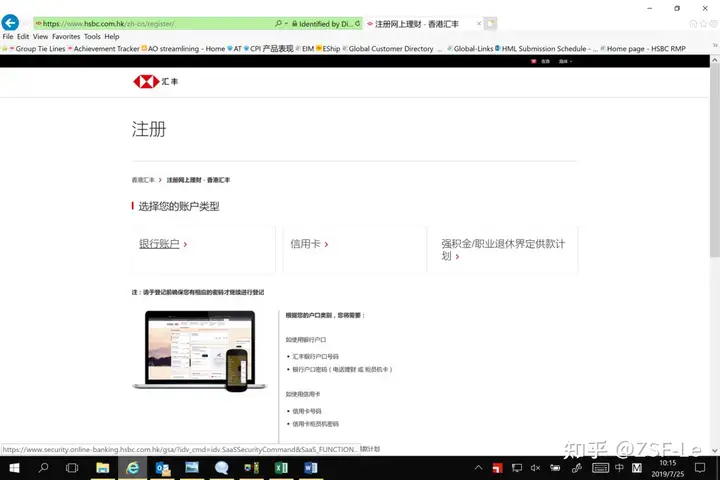The image size is (720, 480).
Task: Open Home page - HSBC RMP bookmark
Action: pos(643,49)
